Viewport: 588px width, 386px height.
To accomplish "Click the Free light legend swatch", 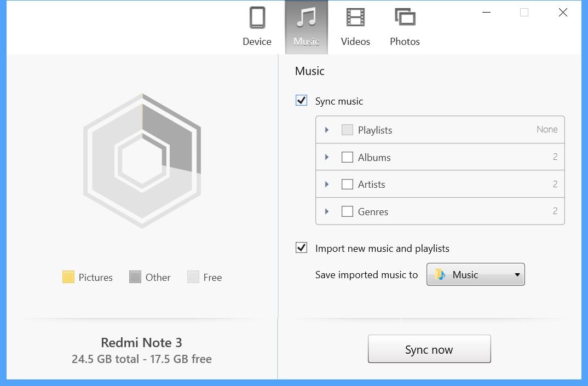I will (x=193, y=277).
